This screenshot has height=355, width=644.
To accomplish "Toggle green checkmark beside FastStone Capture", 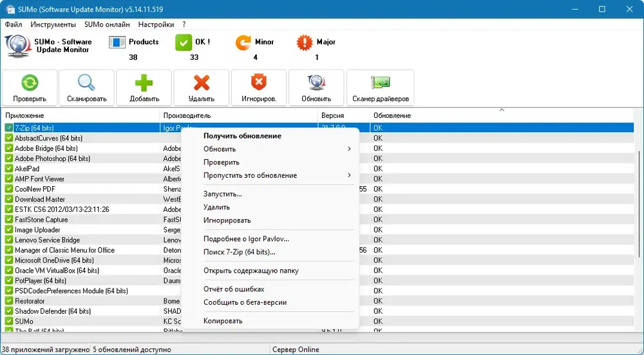I will tap(9, 220).
